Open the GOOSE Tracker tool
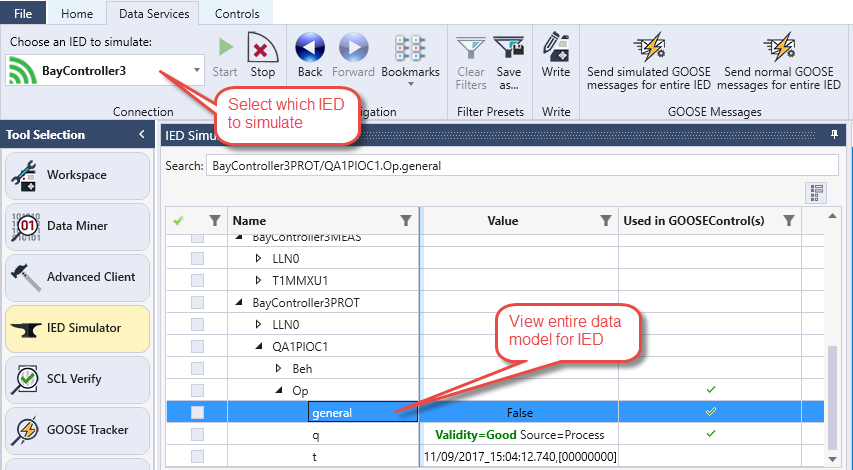Image resolution: width=853 pixels, height=470 pixels. pyautogui.click(x=77, y=430)
